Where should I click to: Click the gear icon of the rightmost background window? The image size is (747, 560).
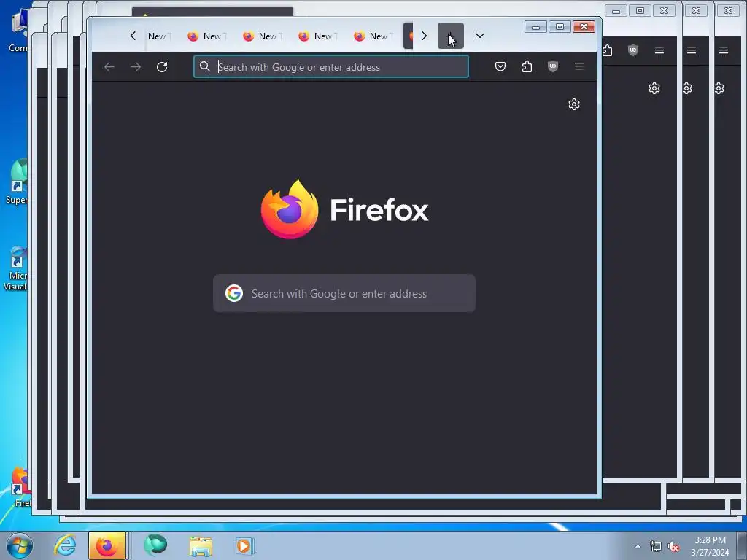coord(719,88)
